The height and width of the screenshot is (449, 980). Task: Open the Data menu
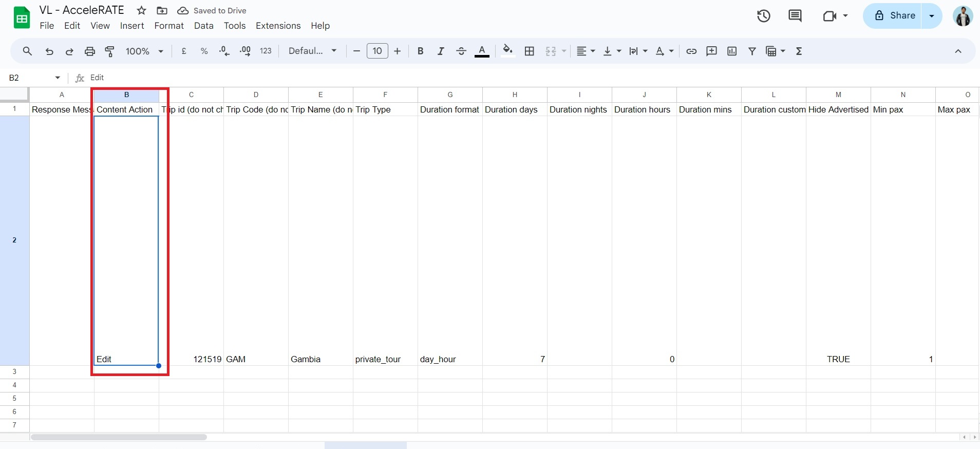pos(203,26)
